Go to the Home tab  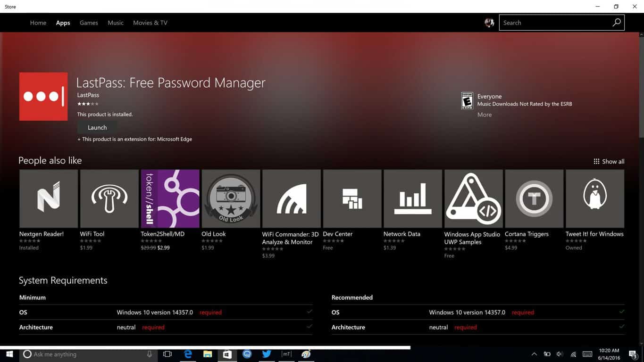pos(38,23)
